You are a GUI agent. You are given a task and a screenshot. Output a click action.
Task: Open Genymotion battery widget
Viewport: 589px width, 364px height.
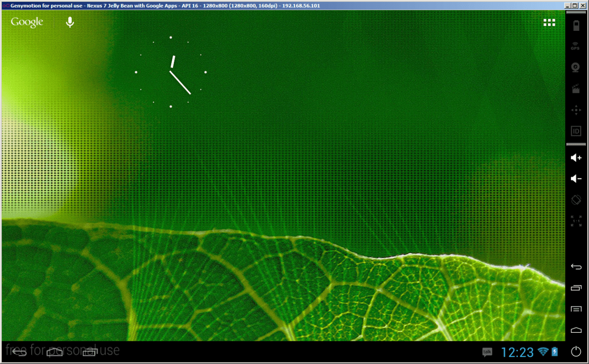[x=576, y=26]
